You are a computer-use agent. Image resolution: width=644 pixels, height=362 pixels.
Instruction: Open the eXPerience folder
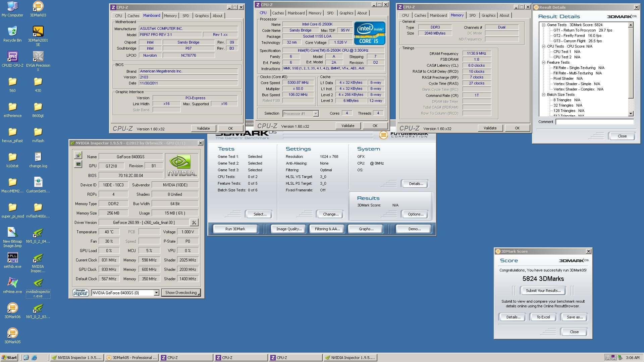[12, 110]
